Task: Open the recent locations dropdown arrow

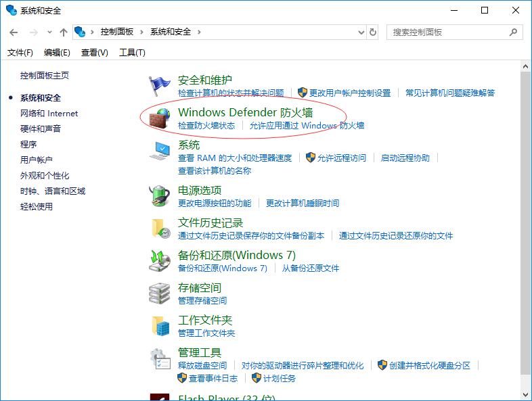Action: (x=49, y=32)
